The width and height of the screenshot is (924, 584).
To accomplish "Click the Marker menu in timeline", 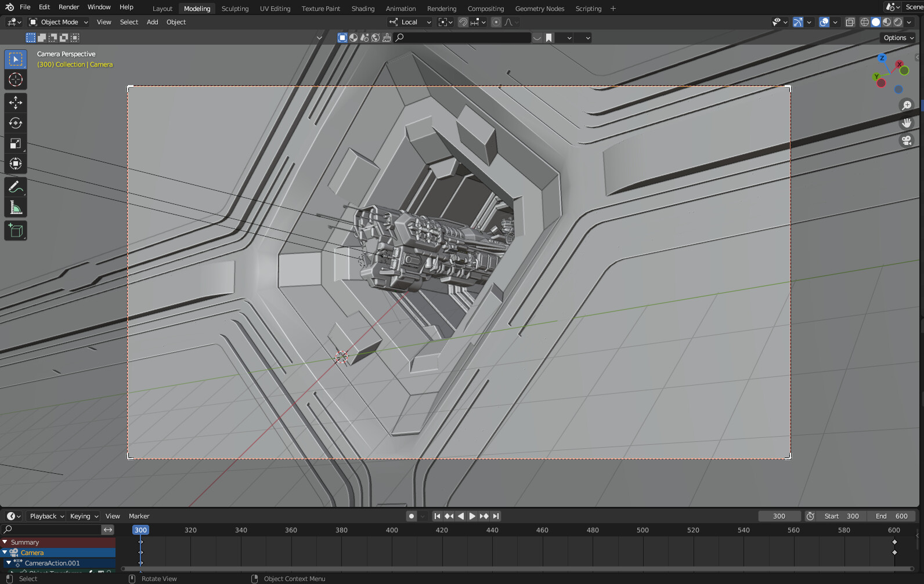I will (139, 516).
